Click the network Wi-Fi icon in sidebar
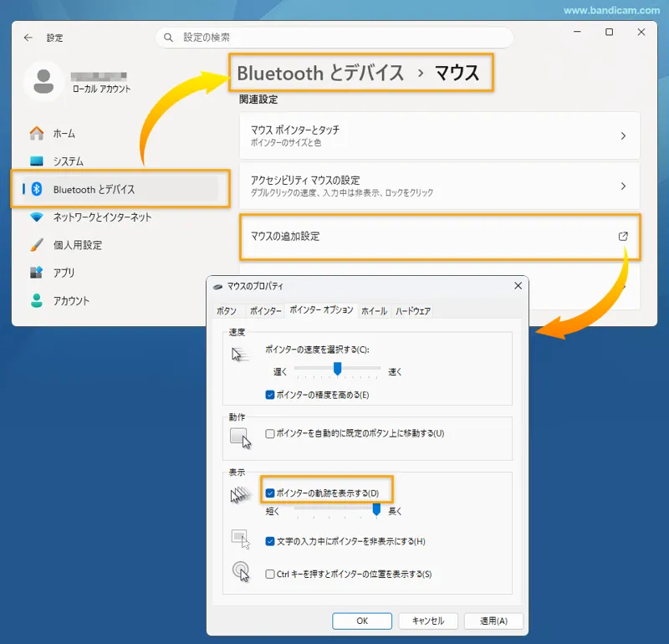This screenshot has width=669, height=644. point(37,217)
